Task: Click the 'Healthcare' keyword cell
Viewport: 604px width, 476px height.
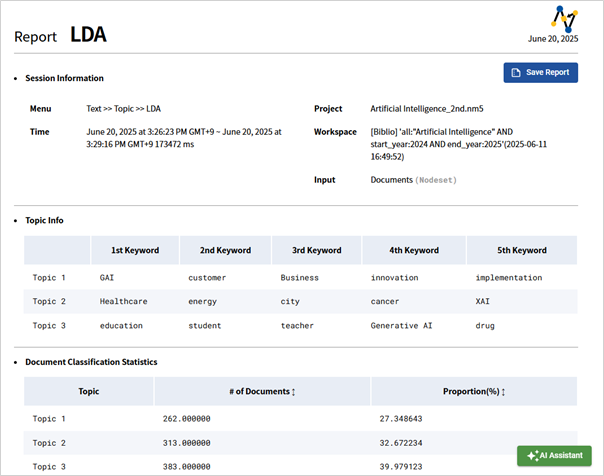Action: (124, 302)
